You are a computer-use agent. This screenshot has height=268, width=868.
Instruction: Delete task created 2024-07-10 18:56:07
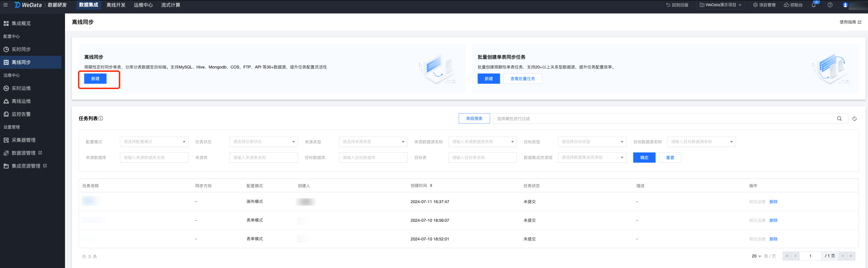pyautogui.click(x=773, y=220)
